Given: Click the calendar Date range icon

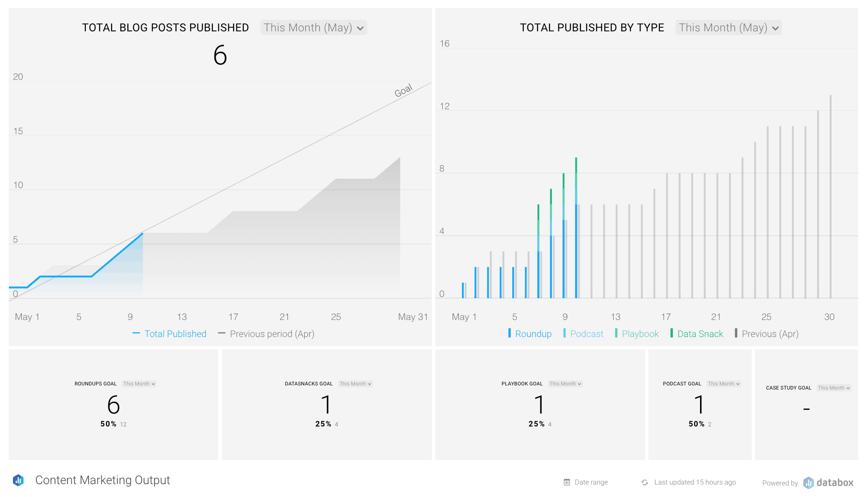Looking at the screenshot, I should tap(567, 482).
